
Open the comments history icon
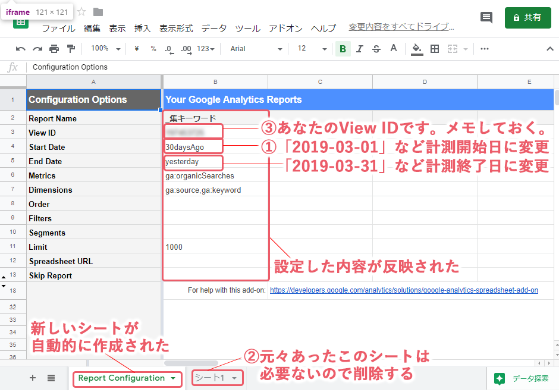pyautogui.click(x=486, y=17)
